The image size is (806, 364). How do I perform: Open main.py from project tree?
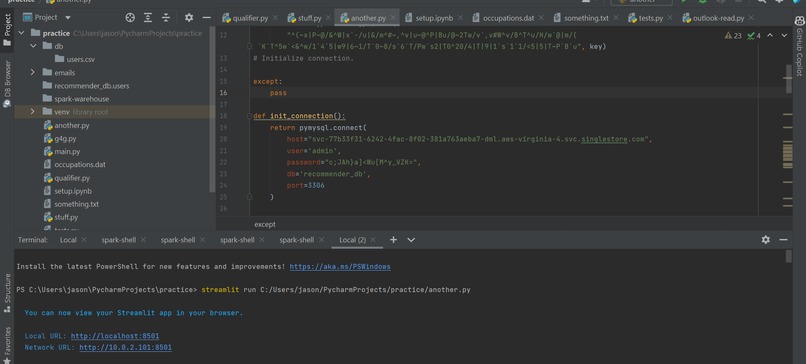[x=62, y=152]
